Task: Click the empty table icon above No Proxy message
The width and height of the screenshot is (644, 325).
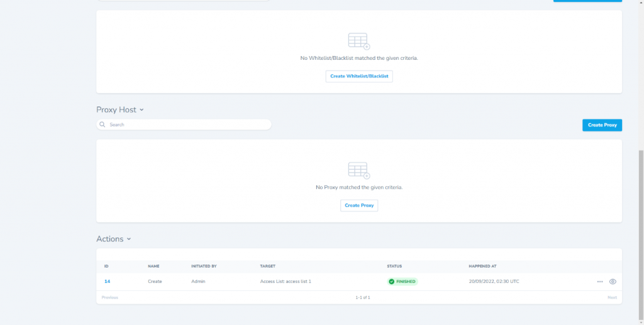Action: (x=358, y=170)
